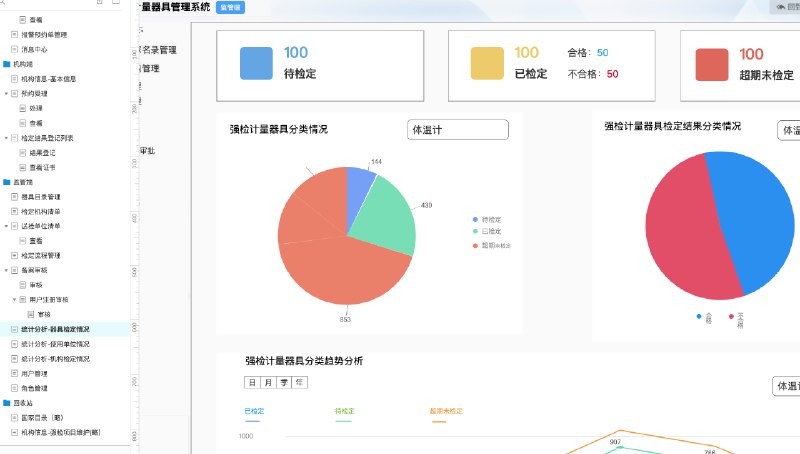The image size is (800, 454).
Task: Toggle the 不合格 legend of result pie chart
Action: click(736, 320)
